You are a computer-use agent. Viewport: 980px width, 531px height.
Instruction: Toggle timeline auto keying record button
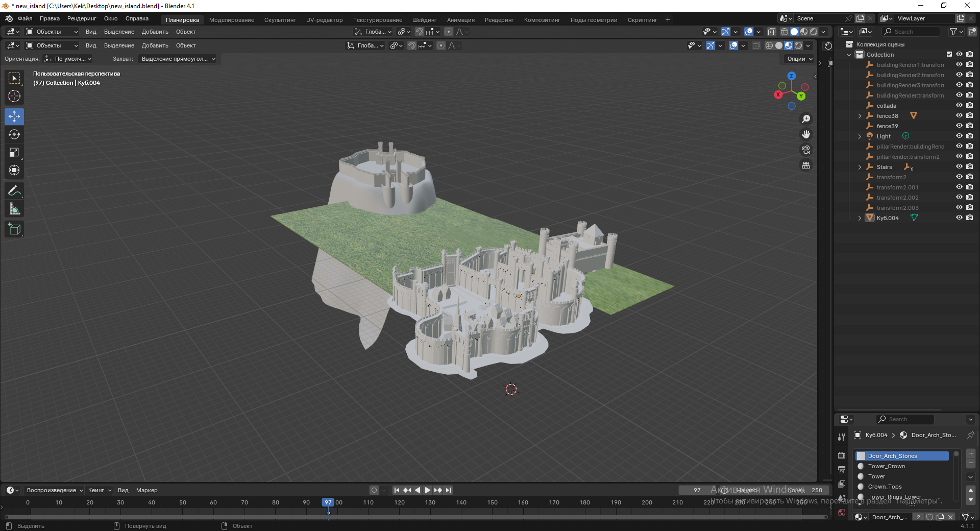tap(374, 490)
